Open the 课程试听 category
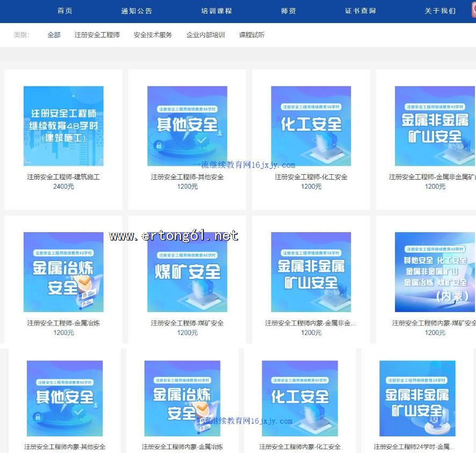Image resolution: width=476 pixels, height=453 pixels. (252, 35)
